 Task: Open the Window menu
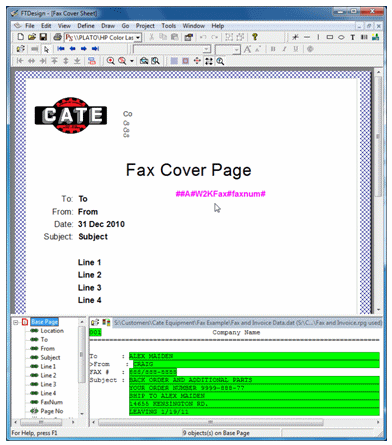194,26
